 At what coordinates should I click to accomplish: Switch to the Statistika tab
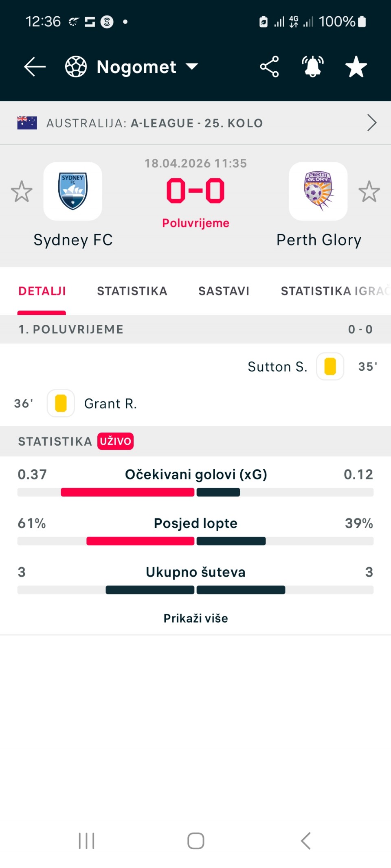point(132,291)
